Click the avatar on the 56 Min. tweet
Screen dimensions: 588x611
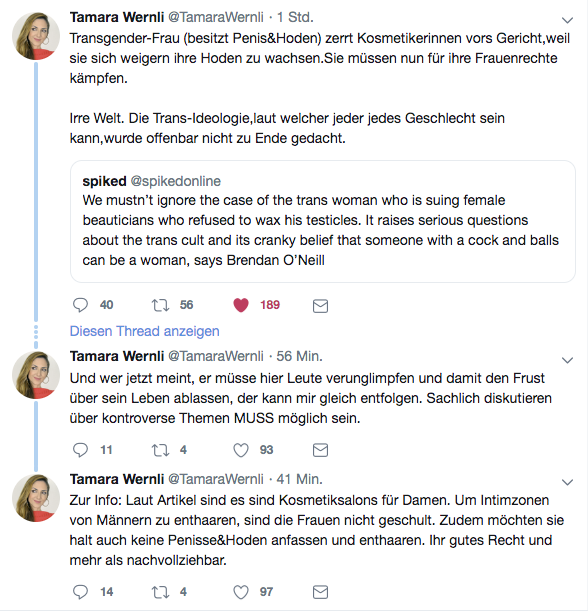coord(36,375)
